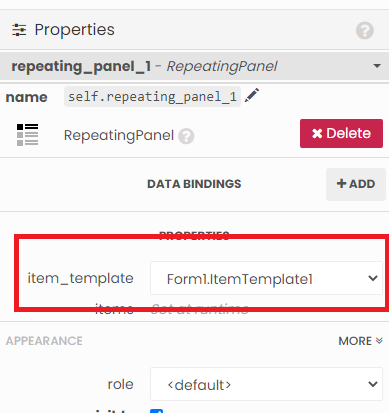The image size is (389, 413).
Task: Open the role <default> dropdown
Action: point(266,384)
